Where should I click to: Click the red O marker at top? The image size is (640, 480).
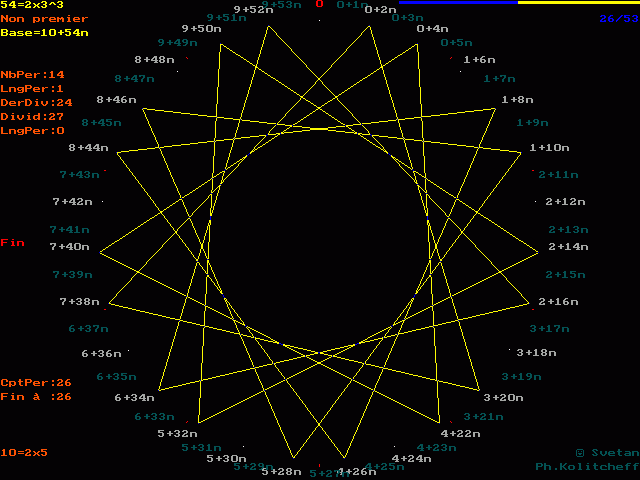pyautogui.click(x=320, y=4)
